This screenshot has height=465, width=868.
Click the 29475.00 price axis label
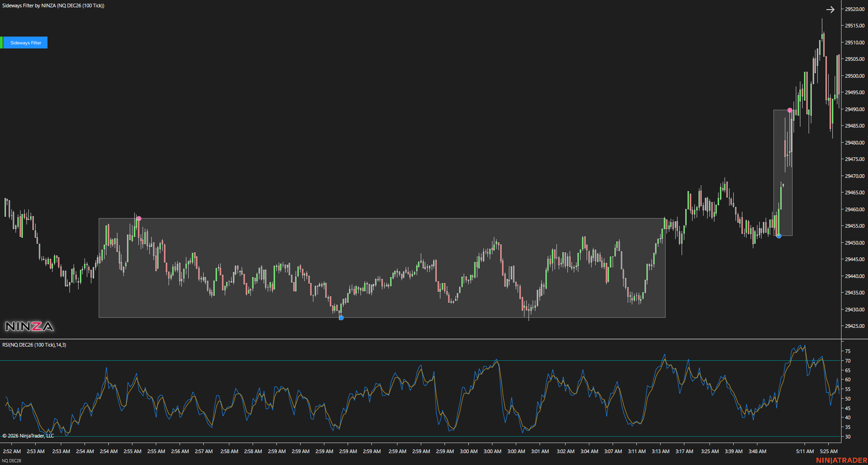[x=855, y=159]
